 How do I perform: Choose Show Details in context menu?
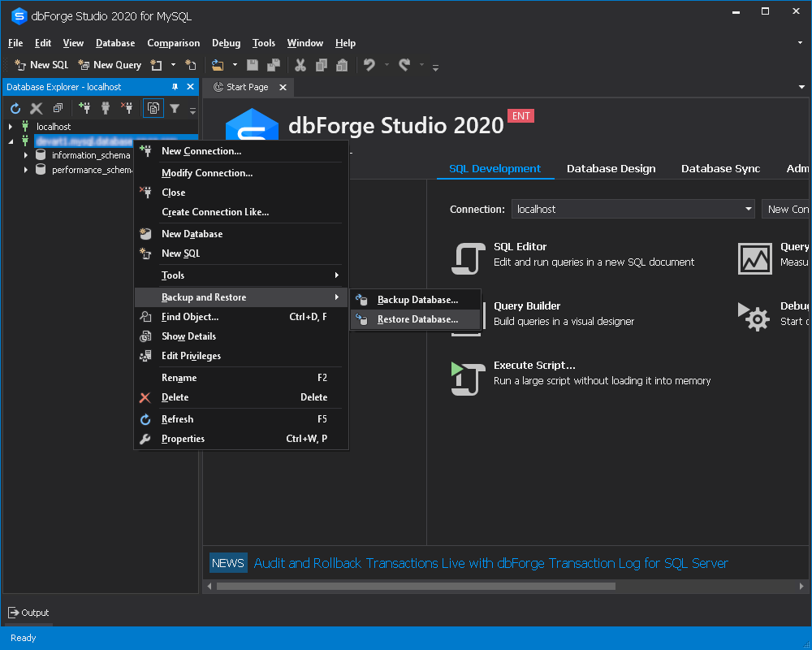(x=241, y=336)
